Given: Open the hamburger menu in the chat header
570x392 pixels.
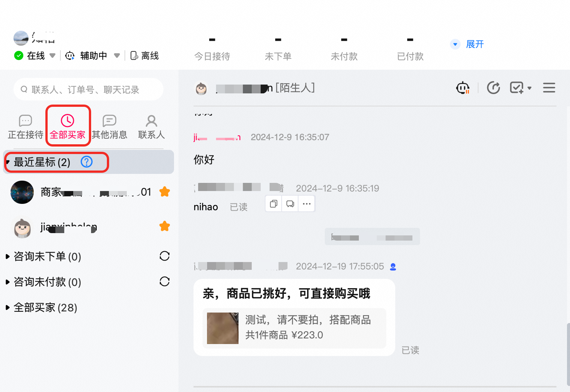Looking at the screenshot, I should (549, 88).
